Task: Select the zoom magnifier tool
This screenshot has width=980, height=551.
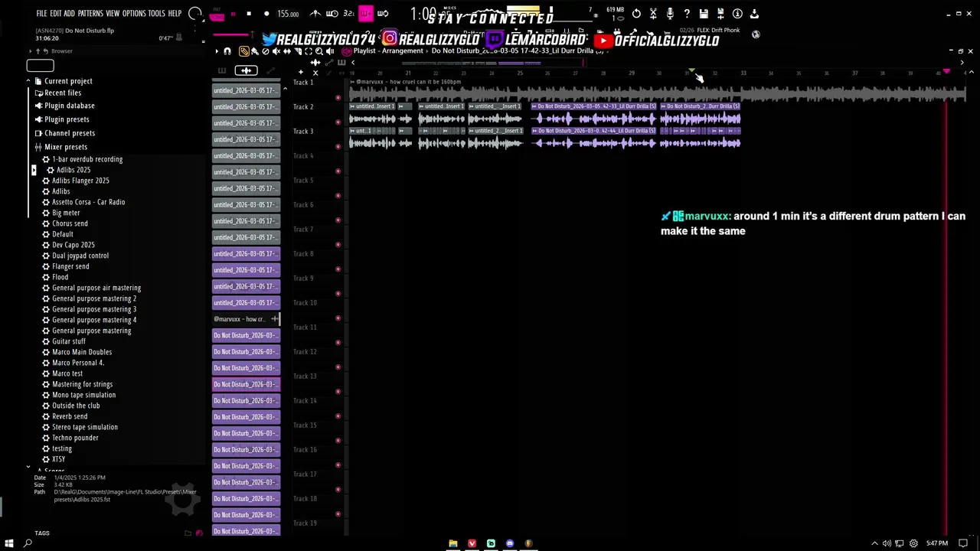Action: click(319, 51)
